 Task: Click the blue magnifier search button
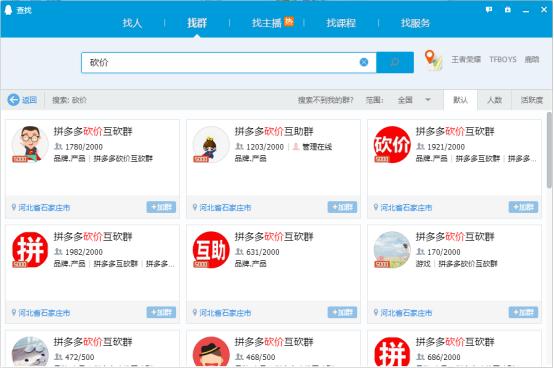pos(395,62)
